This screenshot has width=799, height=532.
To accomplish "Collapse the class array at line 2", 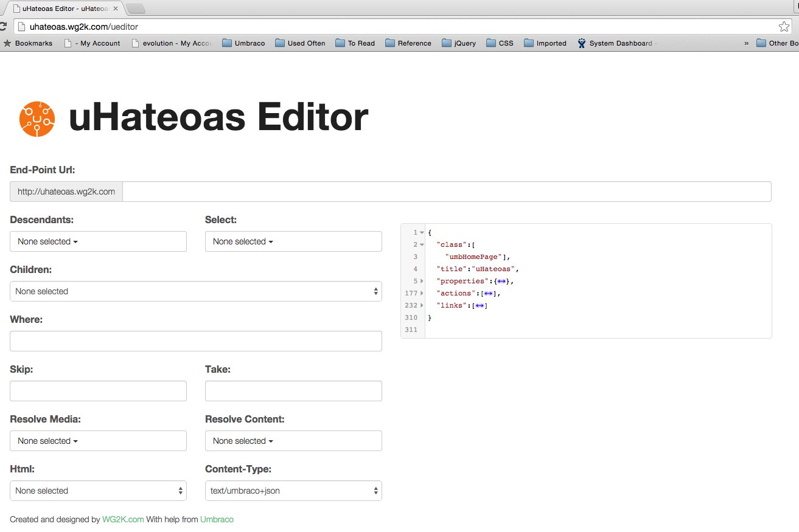I will (x=422, y=244).
